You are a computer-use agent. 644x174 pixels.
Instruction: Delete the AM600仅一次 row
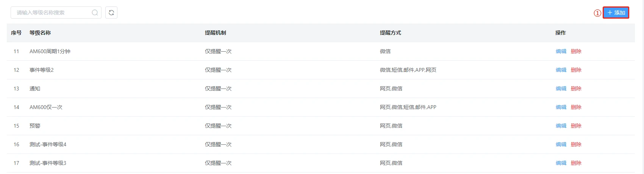click(576, 107)
